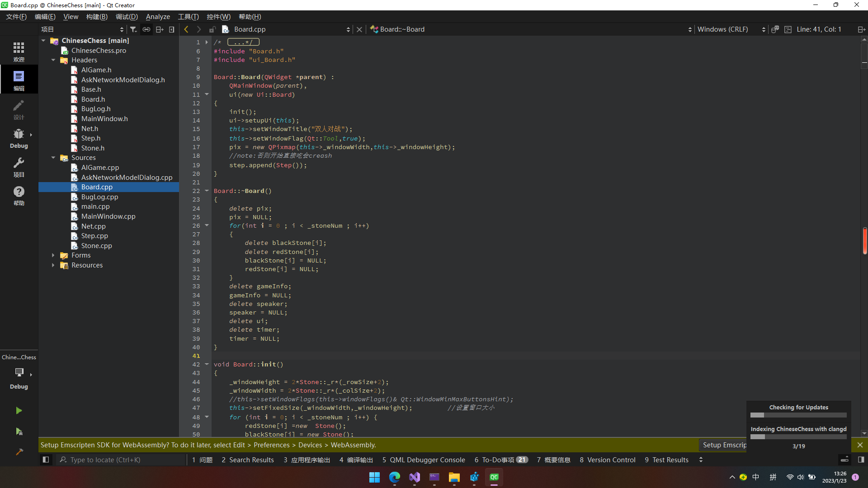Open the Test Results output pane
Screen dimensions: 868x488
click(666, 460)
